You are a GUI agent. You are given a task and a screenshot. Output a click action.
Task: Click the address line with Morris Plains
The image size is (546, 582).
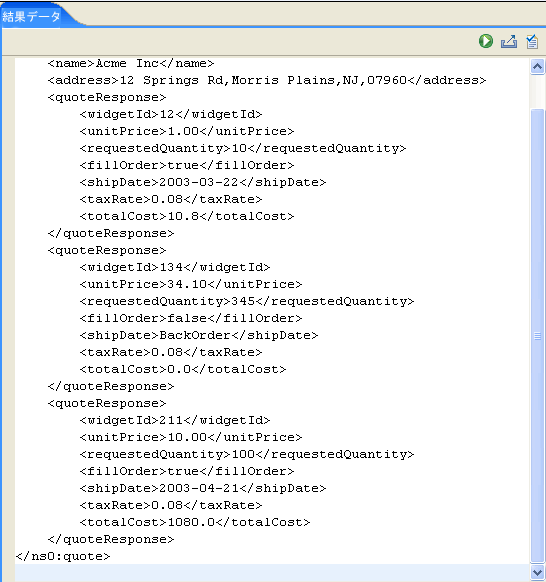coord(267,81)
